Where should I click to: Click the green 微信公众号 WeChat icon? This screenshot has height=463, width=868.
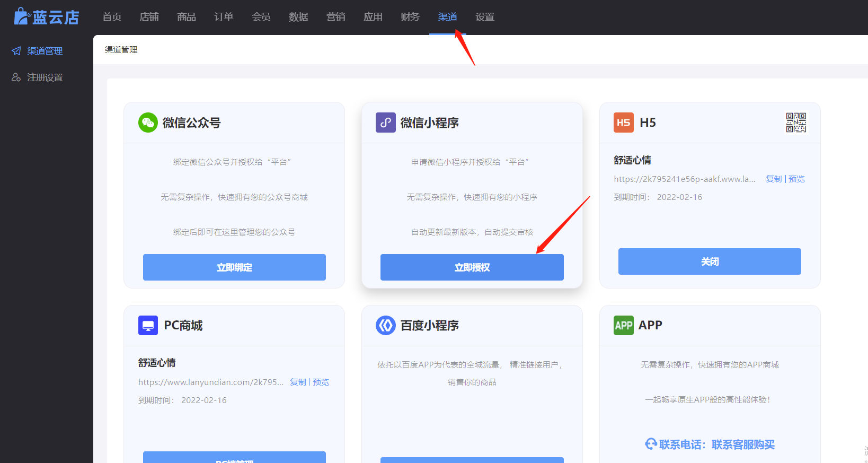coord(148,123)
